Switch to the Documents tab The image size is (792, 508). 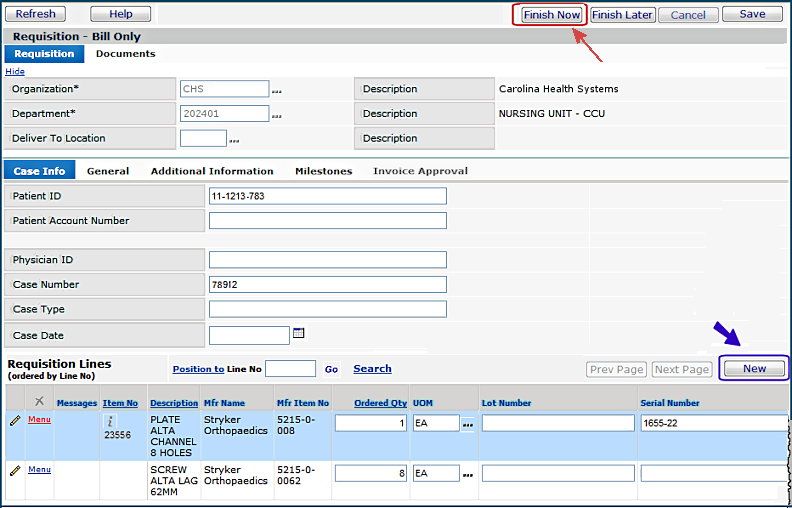pos(125,54)
